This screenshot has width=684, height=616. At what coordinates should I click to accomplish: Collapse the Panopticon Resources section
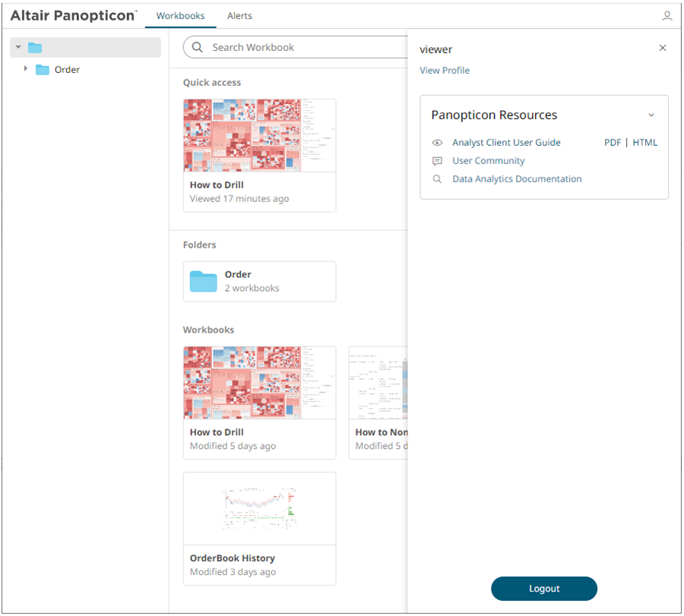click(651, 115)
